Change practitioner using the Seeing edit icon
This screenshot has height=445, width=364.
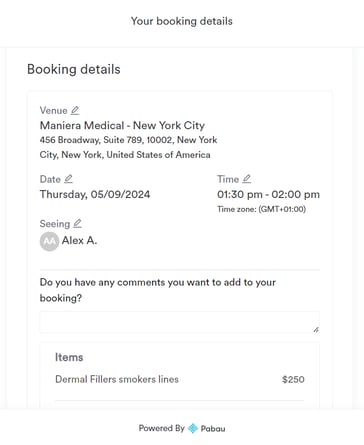coord(77,223)
